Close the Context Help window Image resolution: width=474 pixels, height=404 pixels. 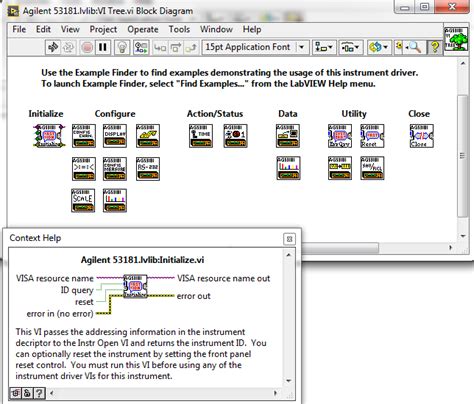289,239
